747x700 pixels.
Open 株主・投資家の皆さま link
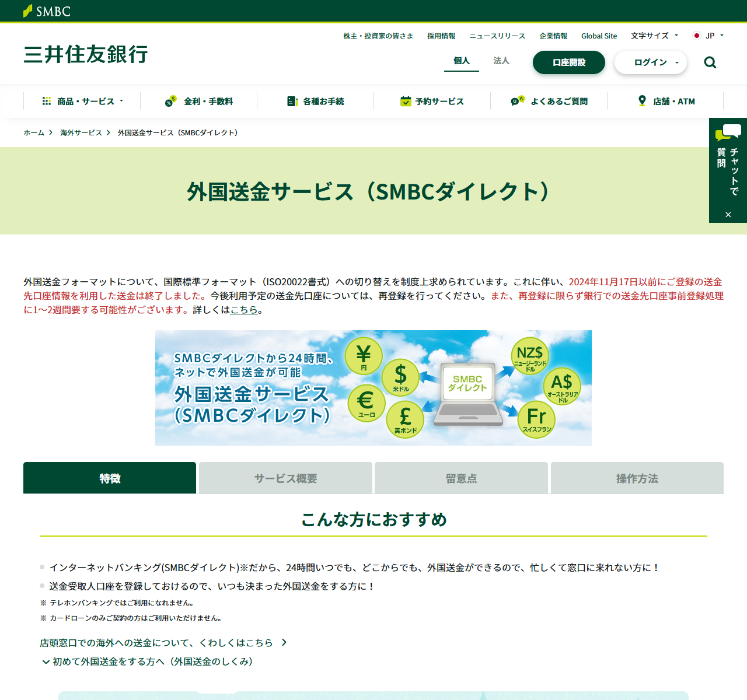tap(378, 36)
